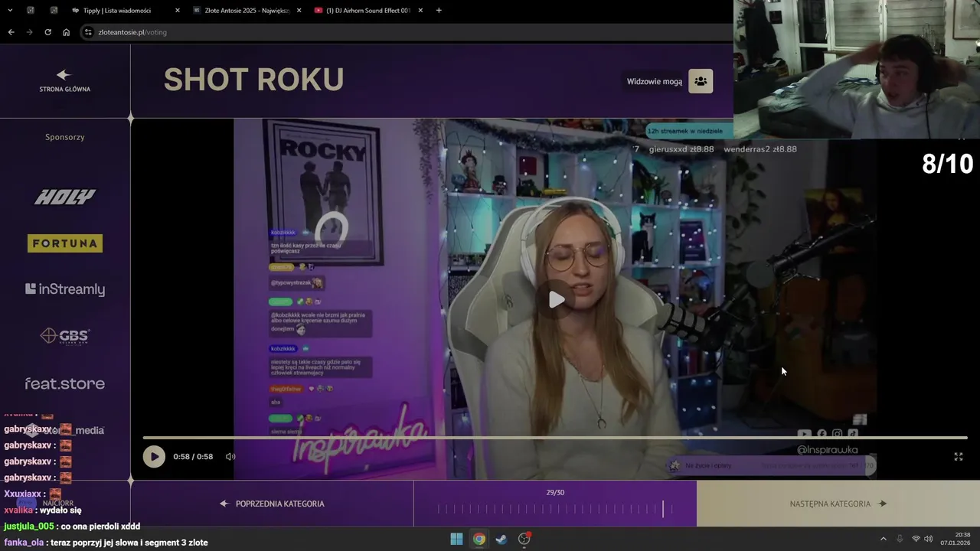Open Chrome from the taskbar
The image size is (980, 551).
coord(479,539)
